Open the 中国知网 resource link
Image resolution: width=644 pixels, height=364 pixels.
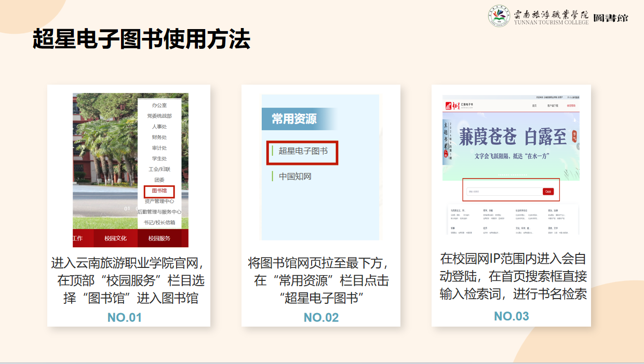point(295,177)
